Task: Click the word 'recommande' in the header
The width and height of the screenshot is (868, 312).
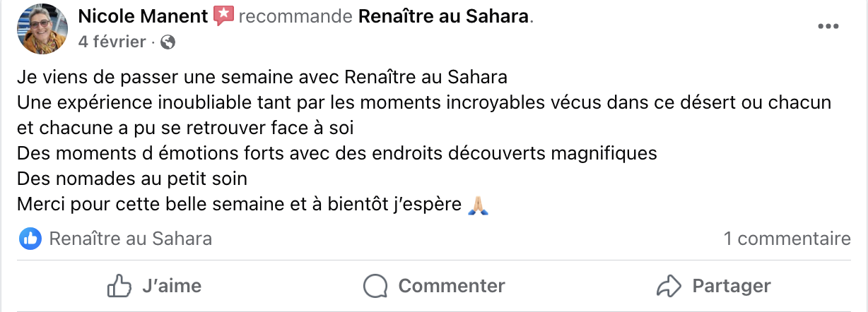Action: point(296,16)
